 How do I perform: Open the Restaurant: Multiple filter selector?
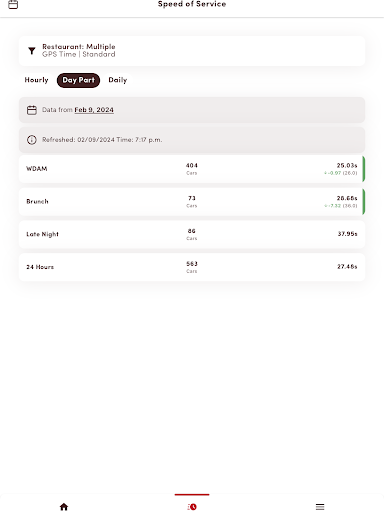pyautogui.click(x=192, y=51)
